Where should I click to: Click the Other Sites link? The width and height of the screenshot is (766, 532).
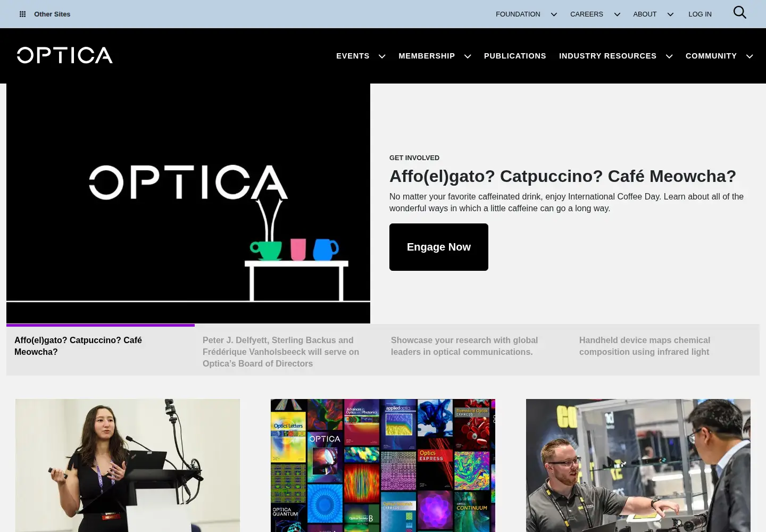(x=52, y=14)
